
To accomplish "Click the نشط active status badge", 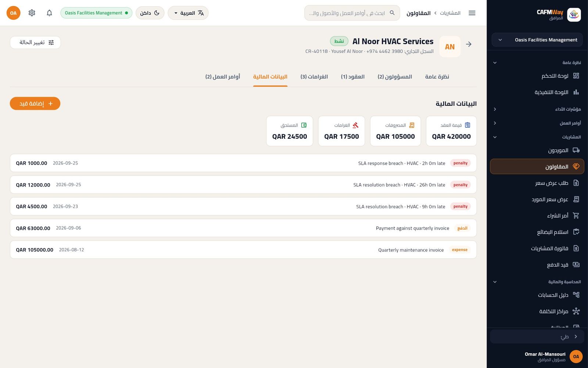I will [339, 41].
